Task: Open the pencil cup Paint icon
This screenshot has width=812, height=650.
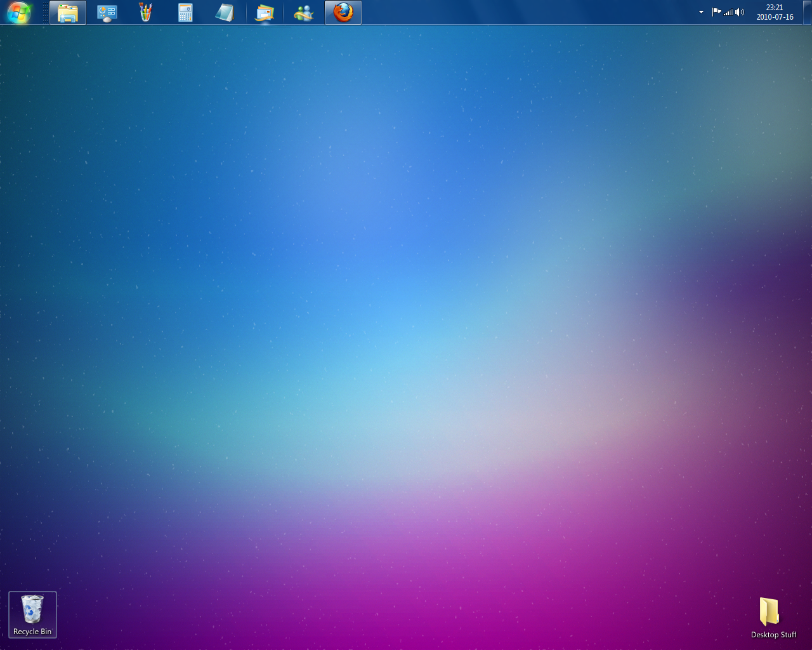Action: (x=146, y=12)
